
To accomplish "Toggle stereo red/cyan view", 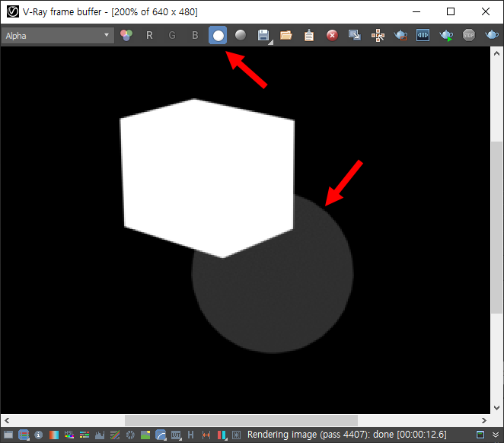I will click(x=222, y=435).
